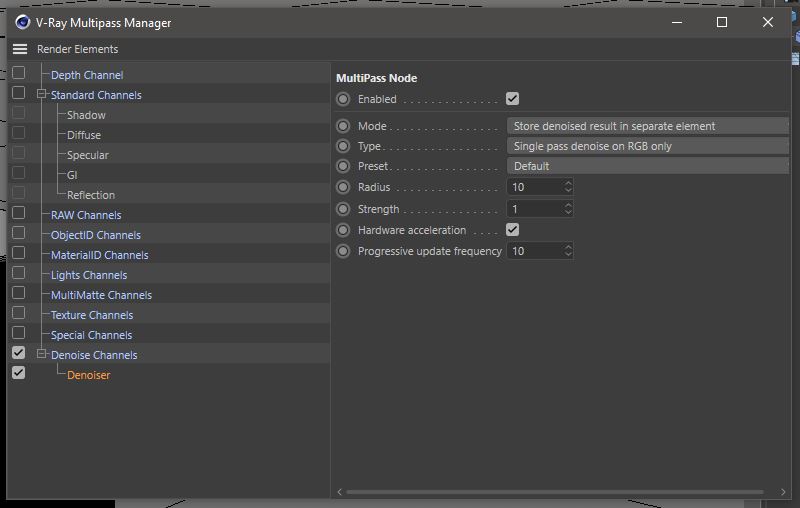800x508 pixels.
Task: Click the horizontal scrollbar in properties panel
Action: (555, 492)
